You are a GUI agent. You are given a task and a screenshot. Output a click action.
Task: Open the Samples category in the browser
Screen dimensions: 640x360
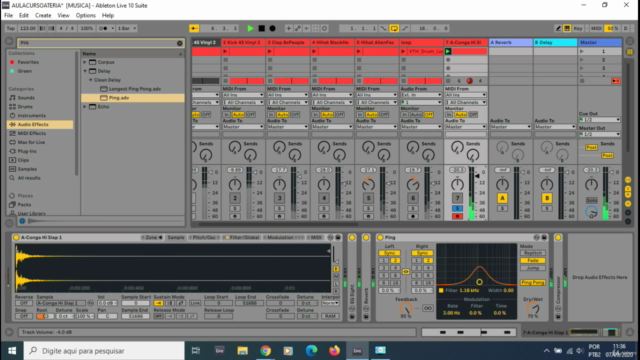coord(27,169)
